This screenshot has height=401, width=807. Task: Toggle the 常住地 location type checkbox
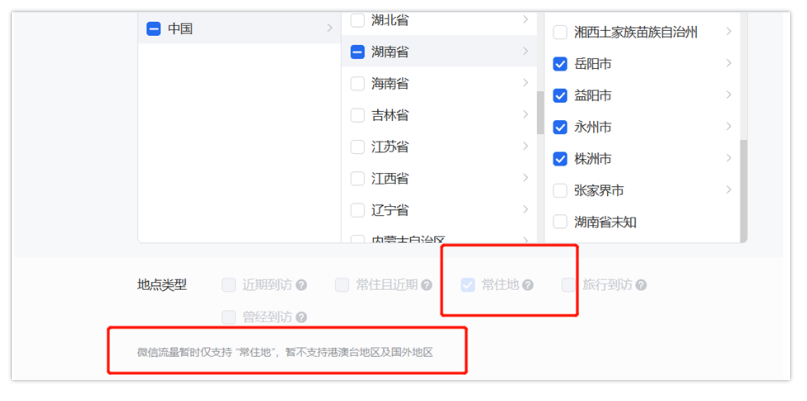point(468,285)
